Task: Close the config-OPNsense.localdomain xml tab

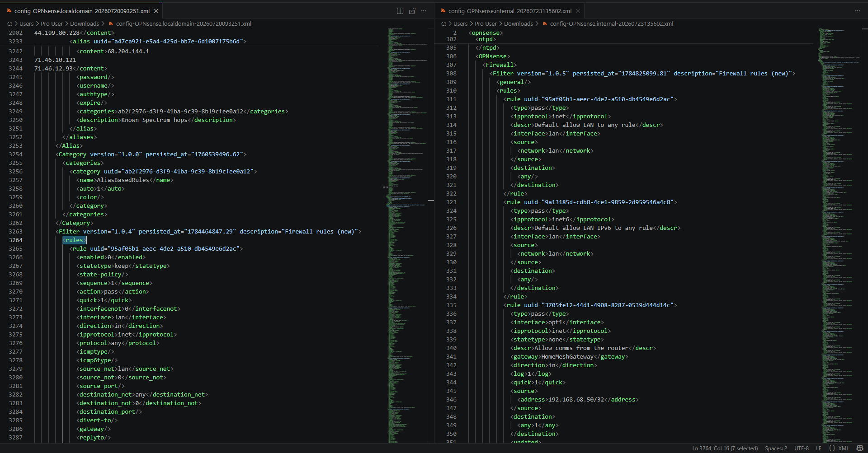Action: (x=156, y=11)
